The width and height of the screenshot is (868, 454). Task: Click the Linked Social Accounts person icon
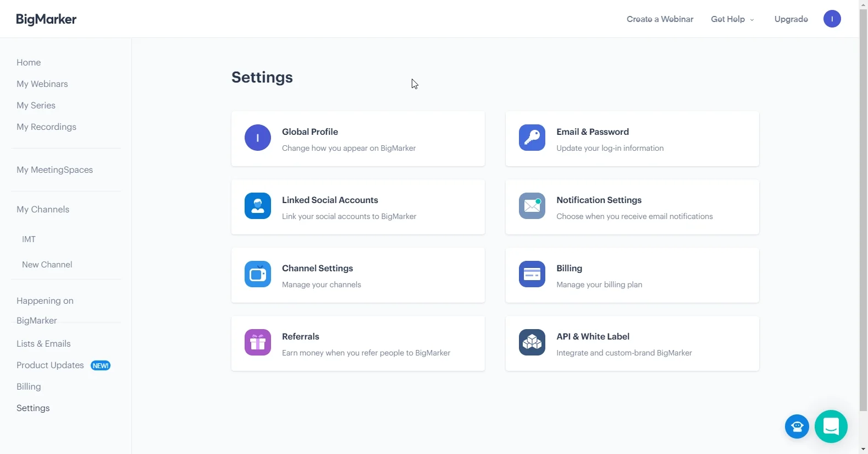pyautogui.click(x=258, y=206)
